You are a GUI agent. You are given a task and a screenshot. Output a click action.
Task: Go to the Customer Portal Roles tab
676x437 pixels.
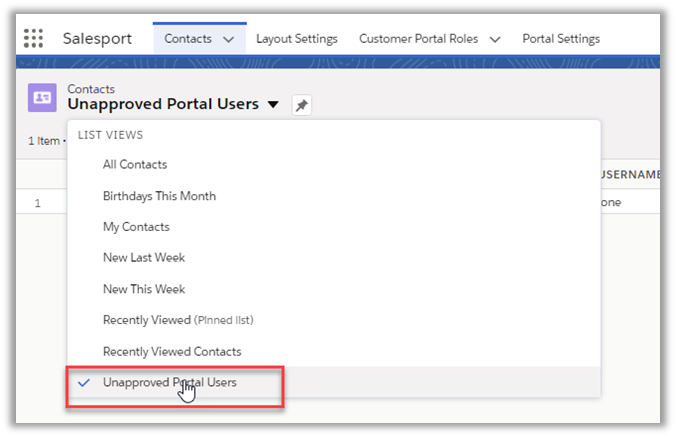(418, 39)
